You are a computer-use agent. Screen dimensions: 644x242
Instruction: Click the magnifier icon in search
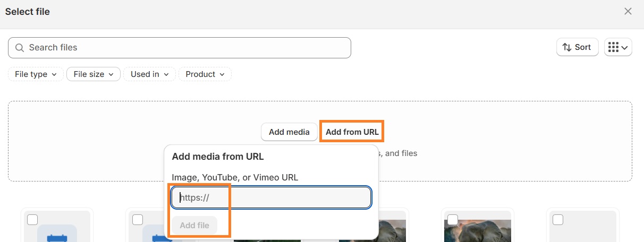pyautogui.click(x=20, y=48)
